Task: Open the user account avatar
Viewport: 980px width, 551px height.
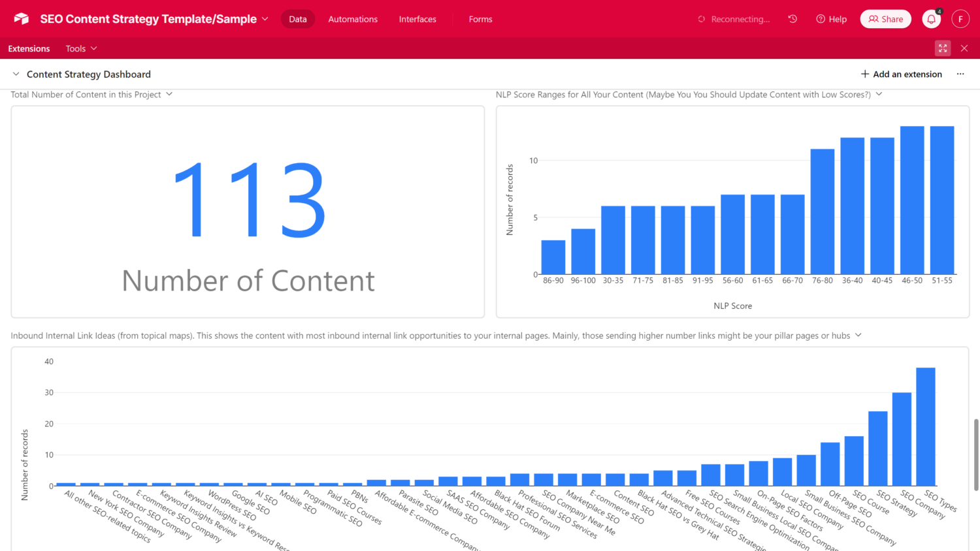Action: click(960, 19)
